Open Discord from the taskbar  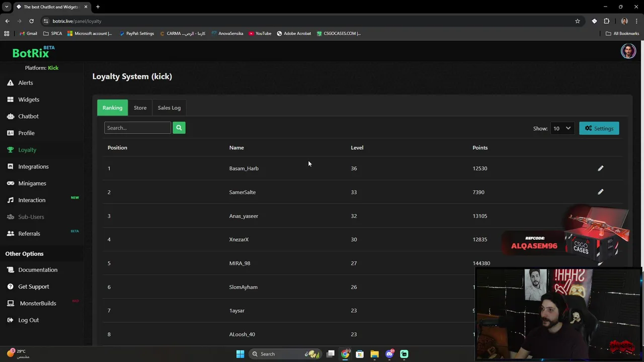click(389, 354)
